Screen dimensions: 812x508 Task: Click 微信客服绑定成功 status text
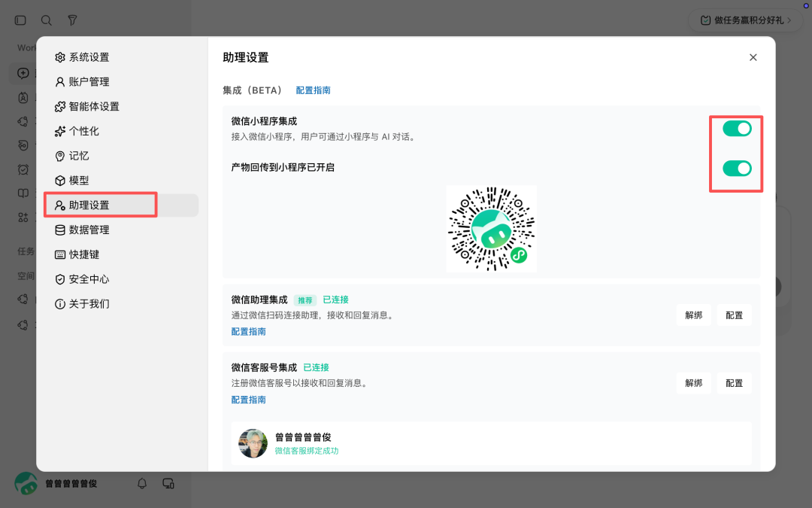coord(307,451)
